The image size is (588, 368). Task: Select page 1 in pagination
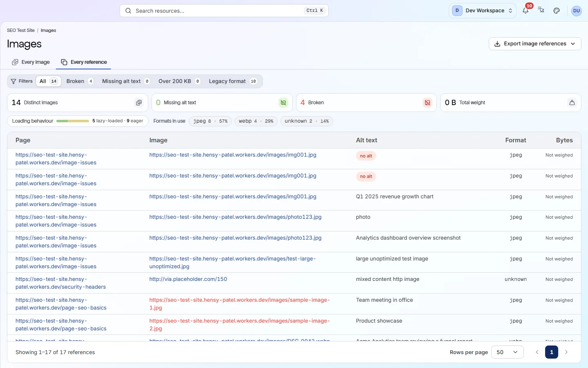[x=552, y=352]
